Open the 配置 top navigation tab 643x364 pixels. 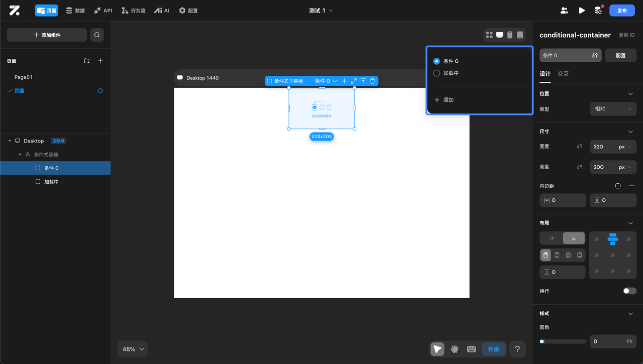click(x=188, y=11)
